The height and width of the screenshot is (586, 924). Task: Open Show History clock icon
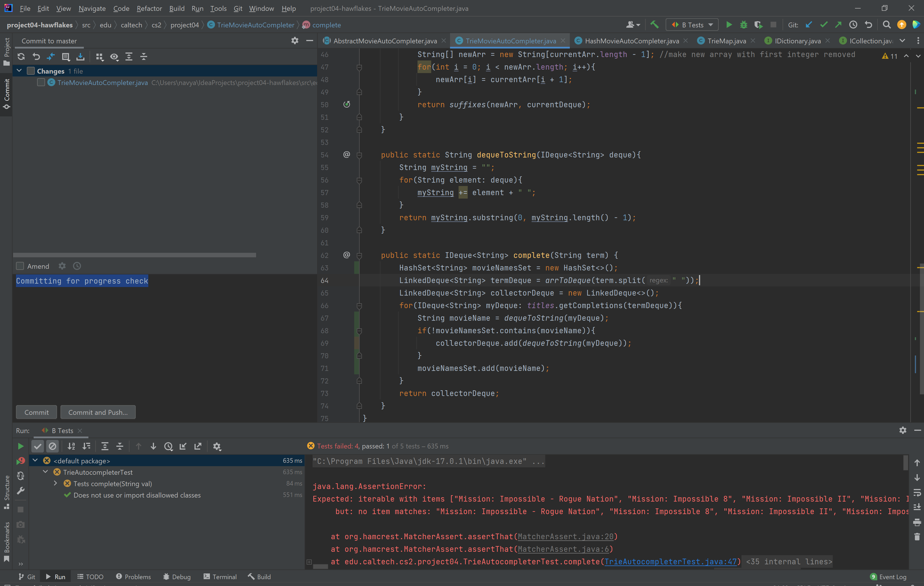tap(853, 25)
